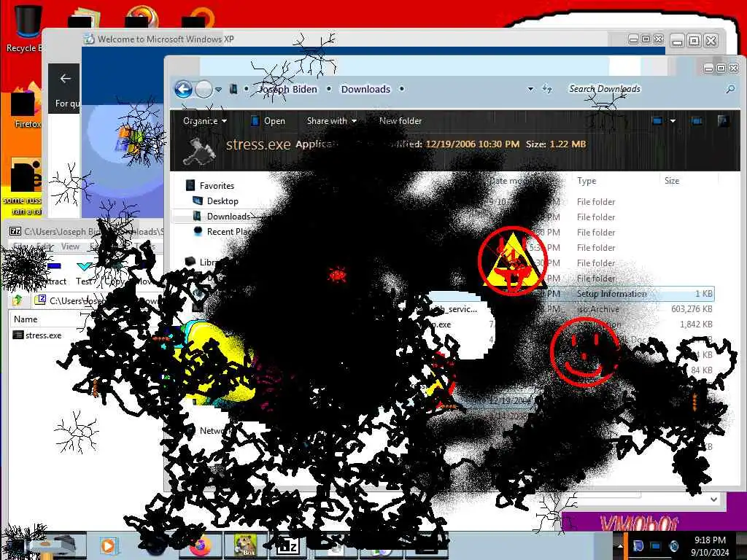Click the search magnifier icon

[729, 89]
